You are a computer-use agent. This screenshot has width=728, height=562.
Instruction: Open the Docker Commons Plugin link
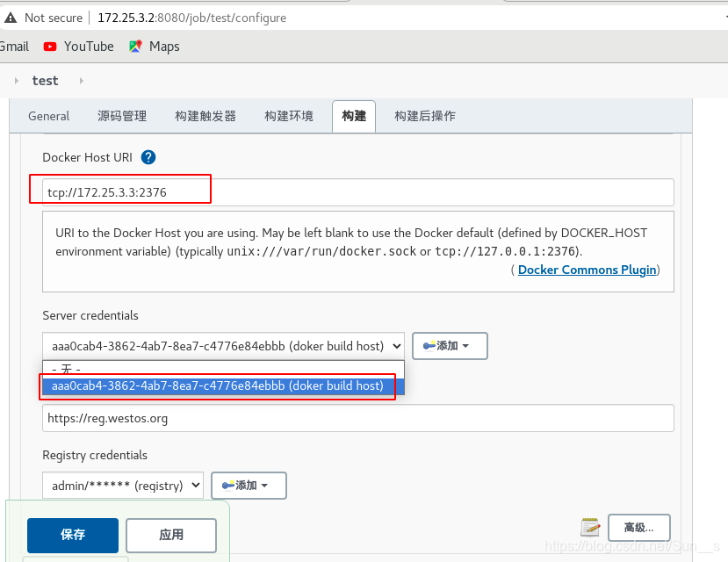coord(587,270)
